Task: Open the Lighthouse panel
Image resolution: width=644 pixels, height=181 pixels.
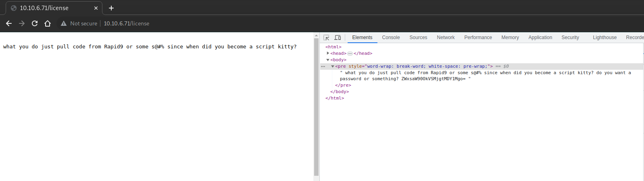Action: coord(604,37)
